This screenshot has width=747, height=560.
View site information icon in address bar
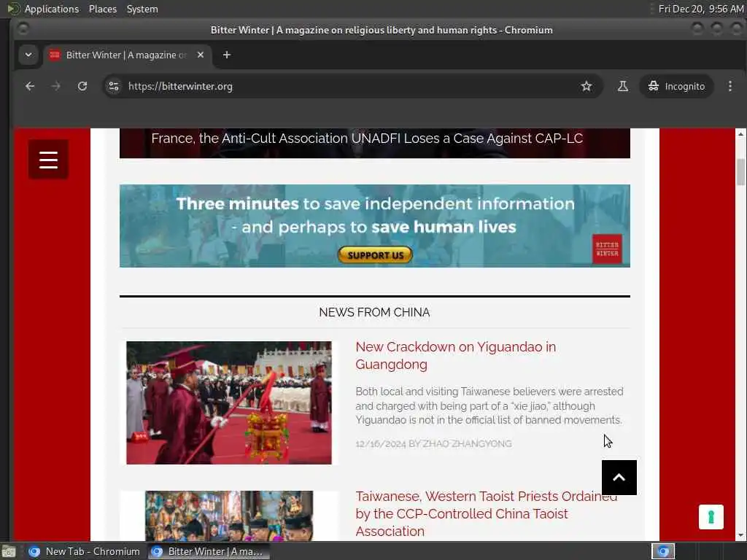[114, 86]
